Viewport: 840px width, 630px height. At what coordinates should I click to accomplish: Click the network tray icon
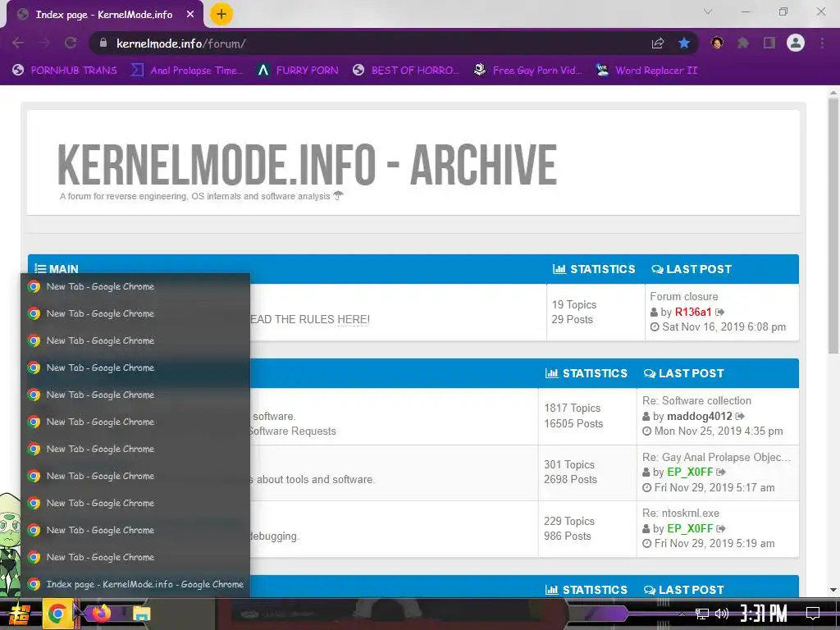tap(702, 614)
